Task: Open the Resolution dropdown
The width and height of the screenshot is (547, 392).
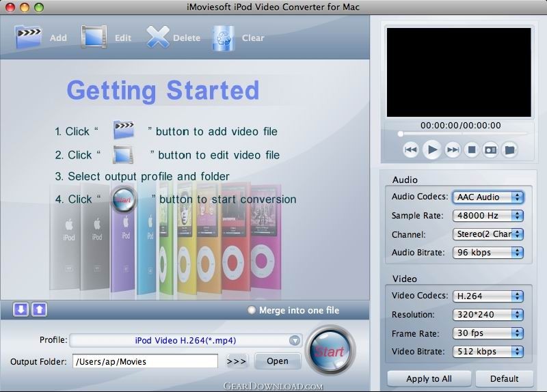Action: point(488,315)
